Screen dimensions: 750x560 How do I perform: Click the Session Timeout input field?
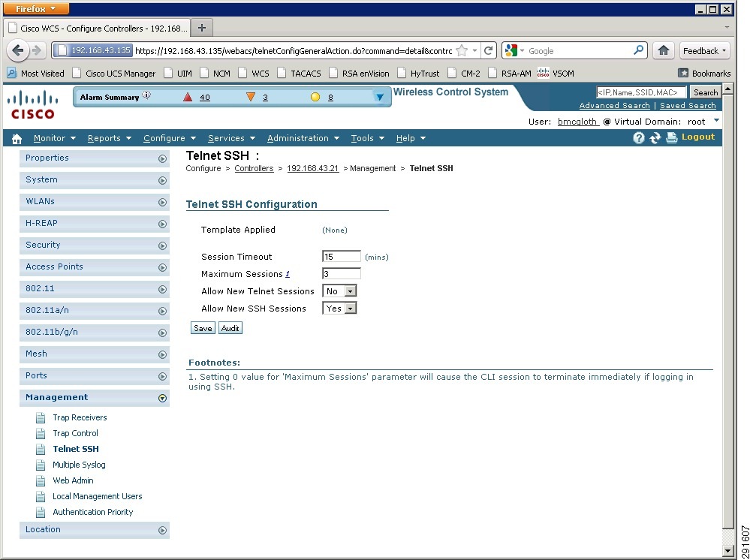tap(342, 257)
